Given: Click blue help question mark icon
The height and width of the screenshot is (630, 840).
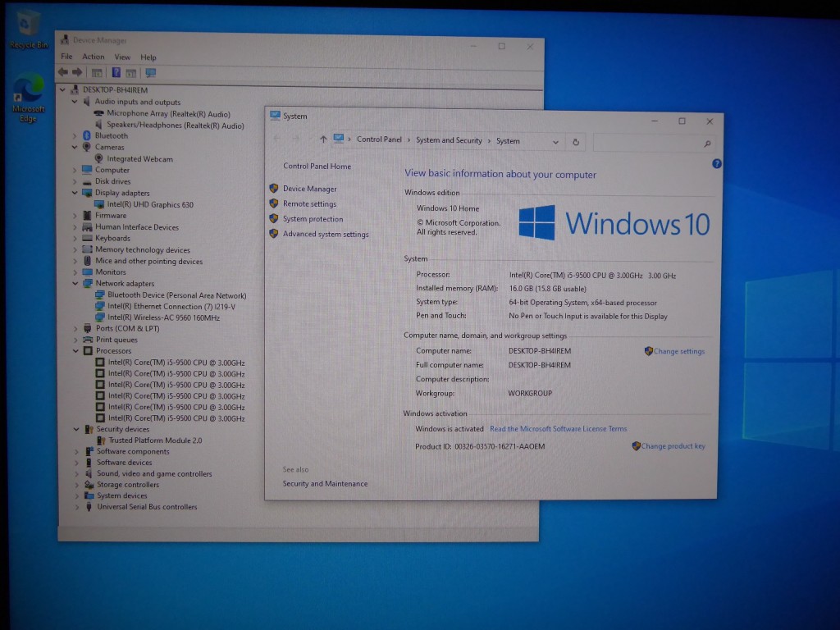Looking at the screenshot, I should [717, 164].
